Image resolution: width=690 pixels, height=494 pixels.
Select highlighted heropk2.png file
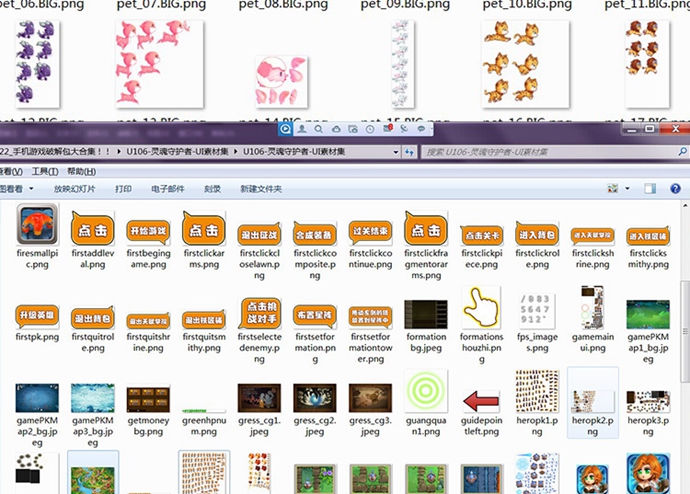(x=593, y=403)
